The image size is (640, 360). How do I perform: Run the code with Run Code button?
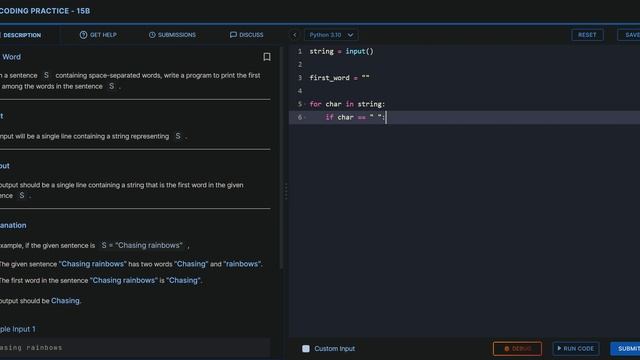(576, 349)
